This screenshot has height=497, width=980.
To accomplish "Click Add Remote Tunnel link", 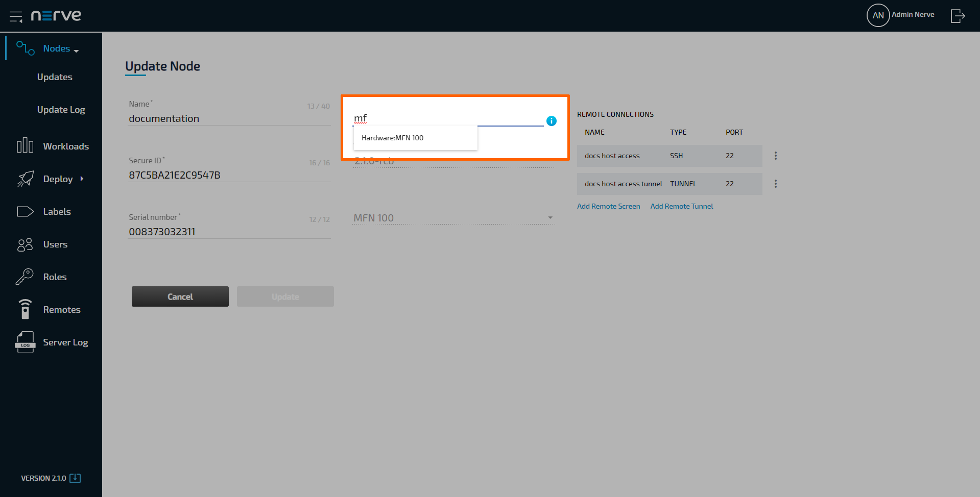I will pyautogui.click(x=681, y=206).
